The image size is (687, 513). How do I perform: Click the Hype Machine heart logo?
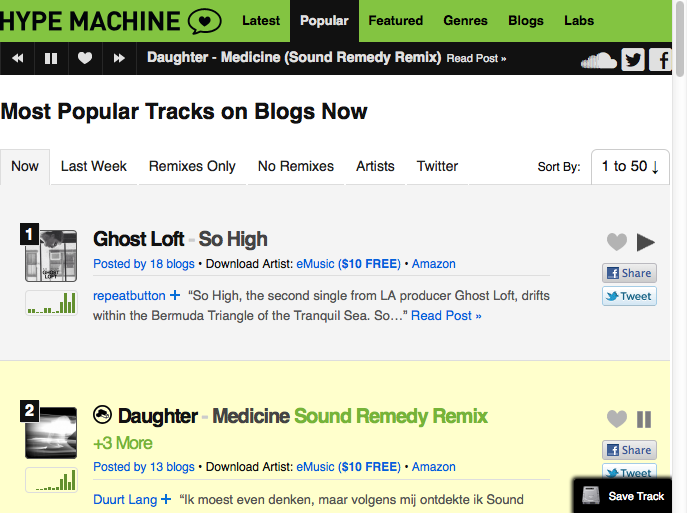205,20
